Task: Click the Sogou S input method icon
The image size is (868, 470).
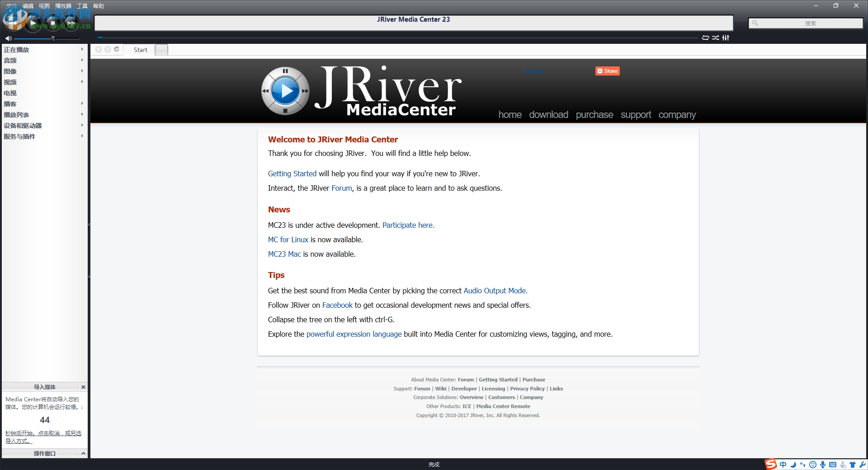Action: coord(770,464)
